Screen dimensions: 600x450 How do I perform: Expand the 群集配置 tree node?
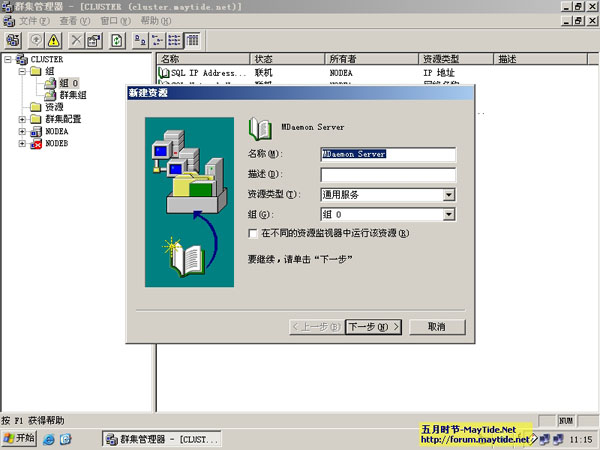pos(22,119)
